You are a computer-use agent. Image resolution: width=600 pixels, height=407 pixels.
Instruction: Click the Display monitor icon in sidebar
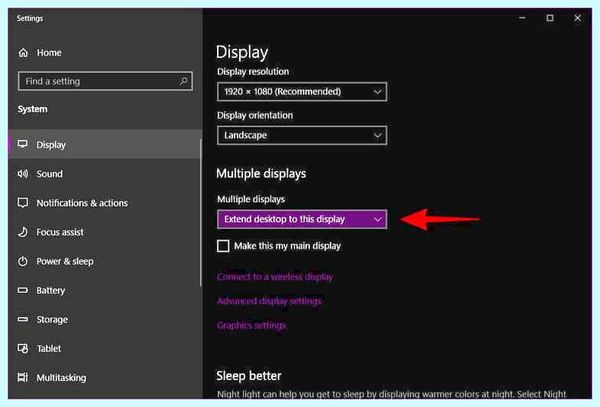tap(23, 144)
